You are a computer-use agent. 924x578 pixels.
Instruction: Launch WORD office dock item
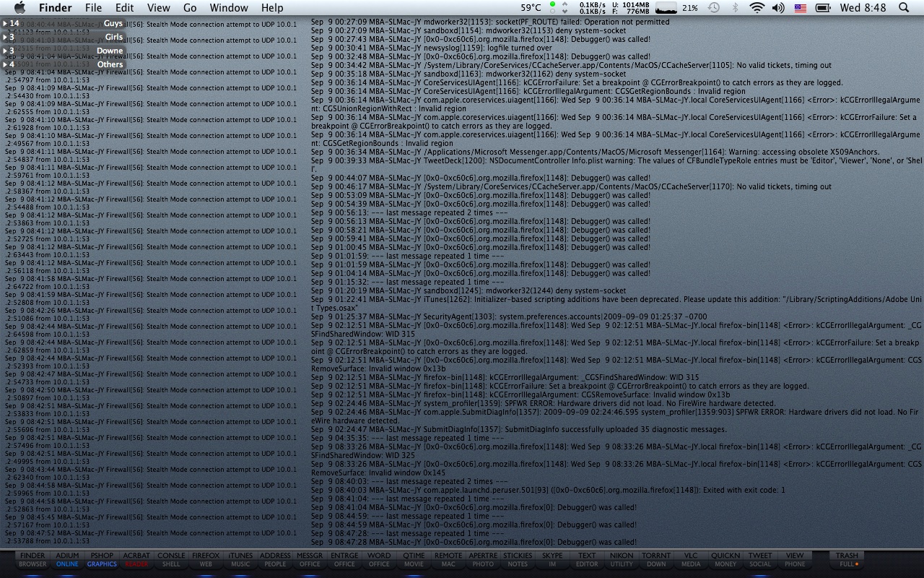[x=379, y=560]
